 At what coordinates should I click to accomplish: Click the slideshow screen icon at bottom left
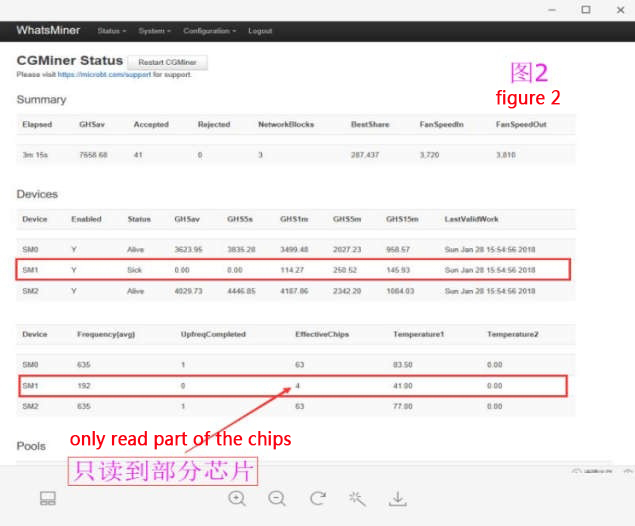[47, 498]
